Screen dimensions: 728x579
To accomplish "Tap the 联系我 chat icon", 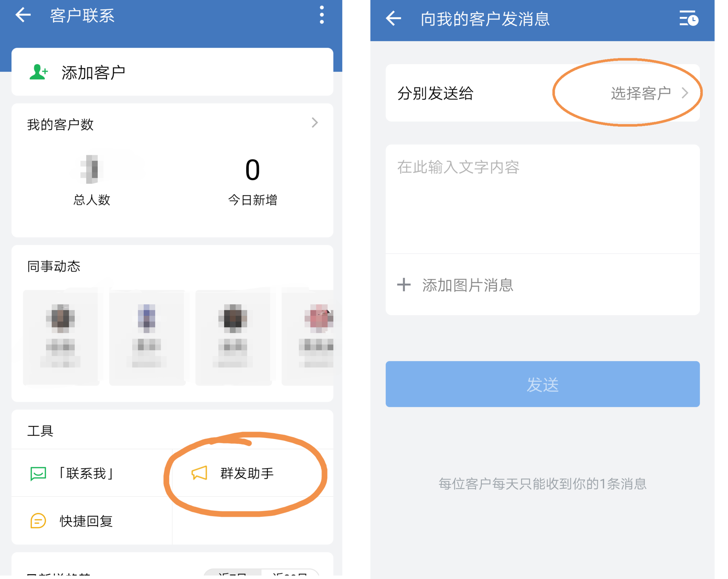I will point(38,473).
